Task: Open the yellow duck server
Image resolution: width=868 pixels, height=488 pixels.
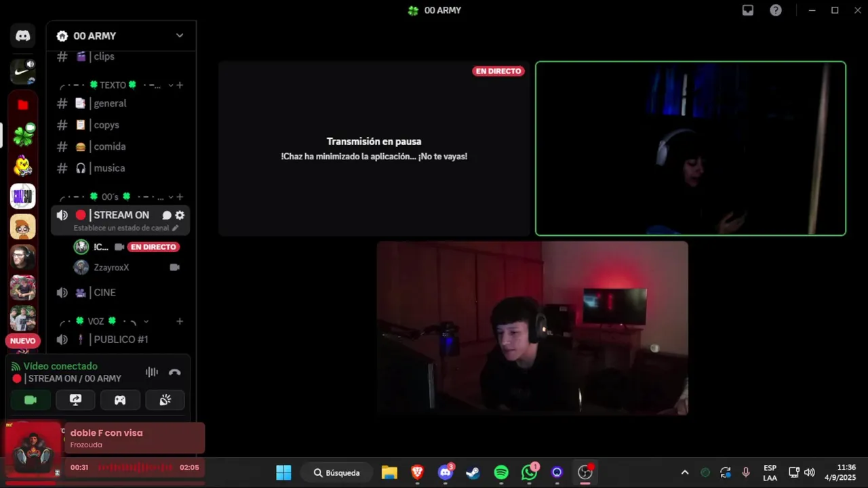Action: (23, 165)
